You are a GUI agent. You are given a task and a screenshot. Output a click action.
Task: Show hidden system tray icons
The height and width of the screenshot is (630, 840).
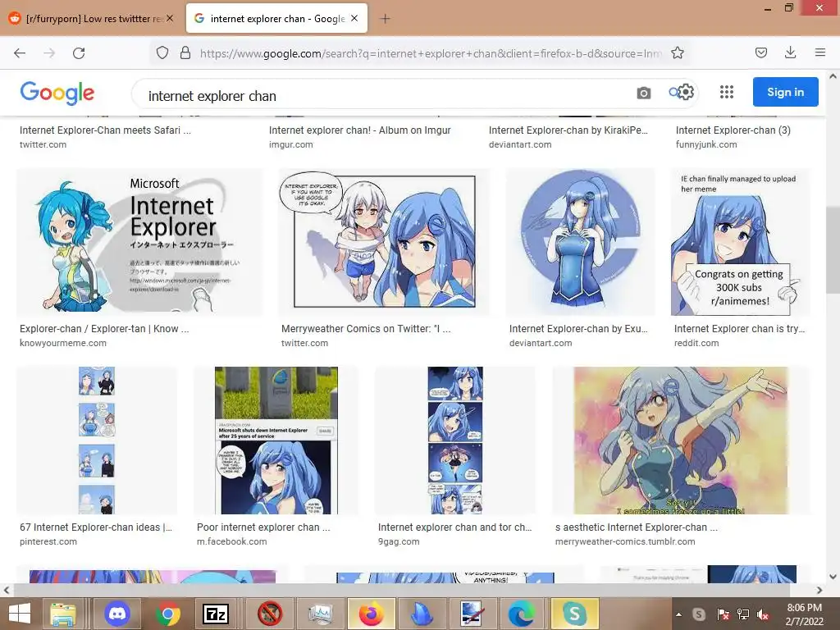(678, 614)
